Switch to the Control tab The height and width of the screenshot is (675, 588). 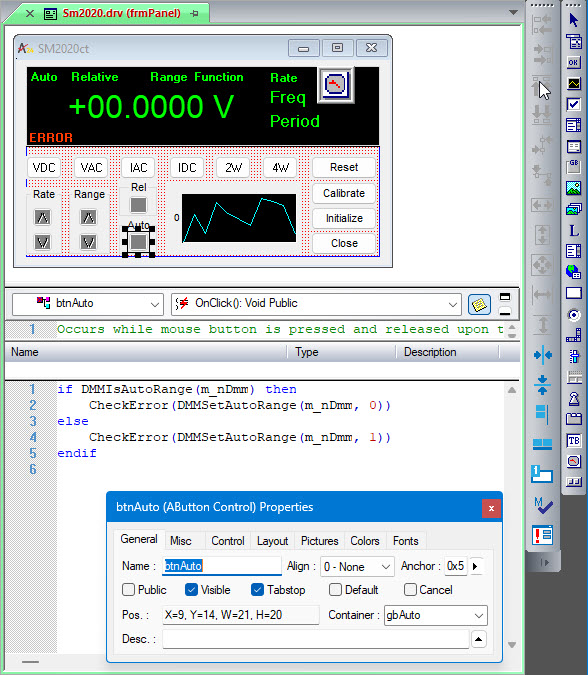pyautogui.click(x=228, y=541)
